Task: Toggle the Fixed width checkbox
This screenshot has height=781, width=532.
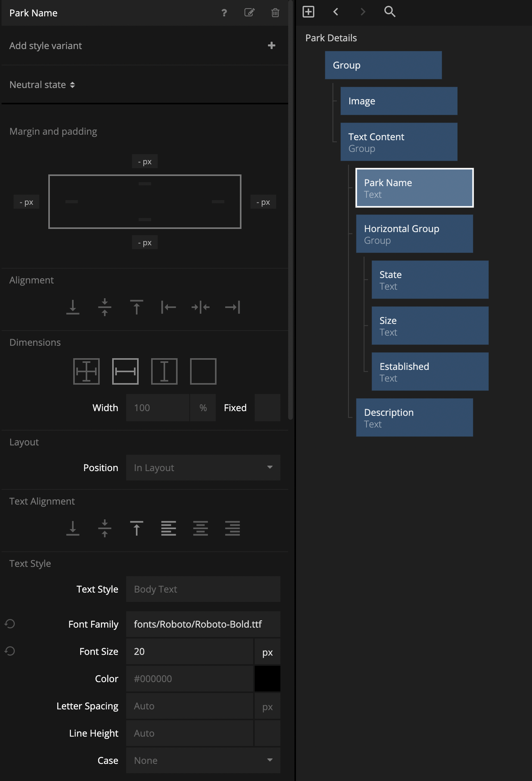Action: coord(267,408)
